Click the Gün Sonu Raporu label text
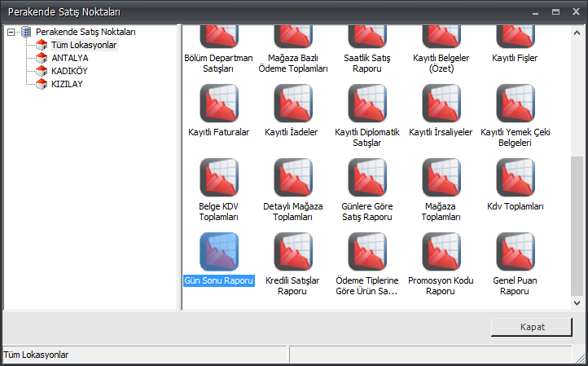The width and height of the screenshot is (588, 366). pos(219,280)
